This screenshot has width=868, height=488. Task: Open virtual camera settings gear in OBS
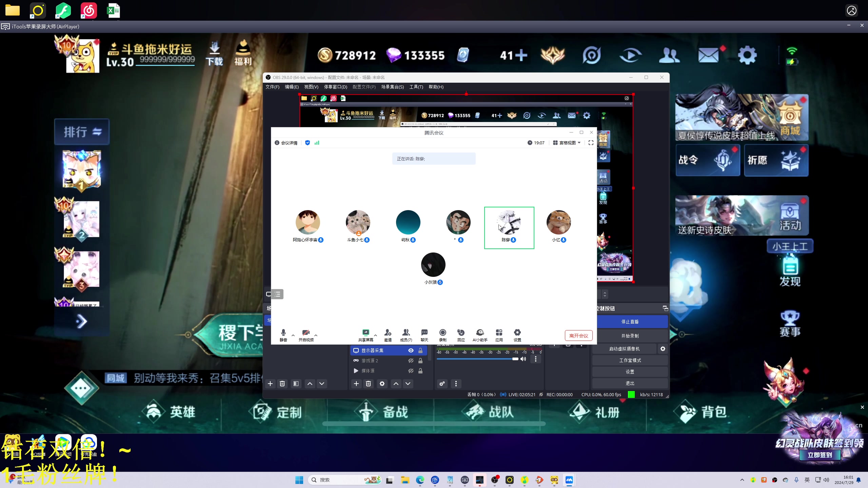click(x=663, y=349)
